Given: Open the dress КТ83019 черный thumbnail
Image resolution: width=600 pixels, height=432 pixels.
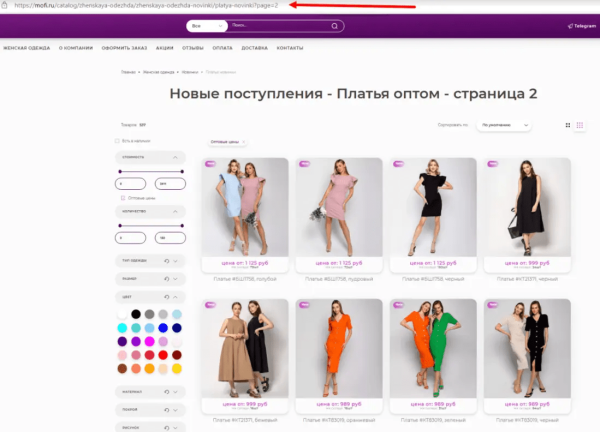Looking at the screenshot, I should pos(527,348).
